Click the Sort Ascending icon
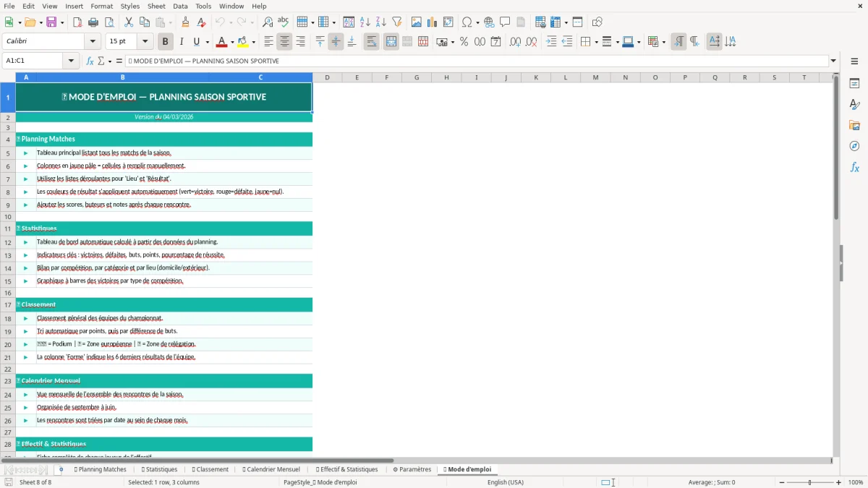The width and height of the screenshot is (868, 488). coord(365,22)
